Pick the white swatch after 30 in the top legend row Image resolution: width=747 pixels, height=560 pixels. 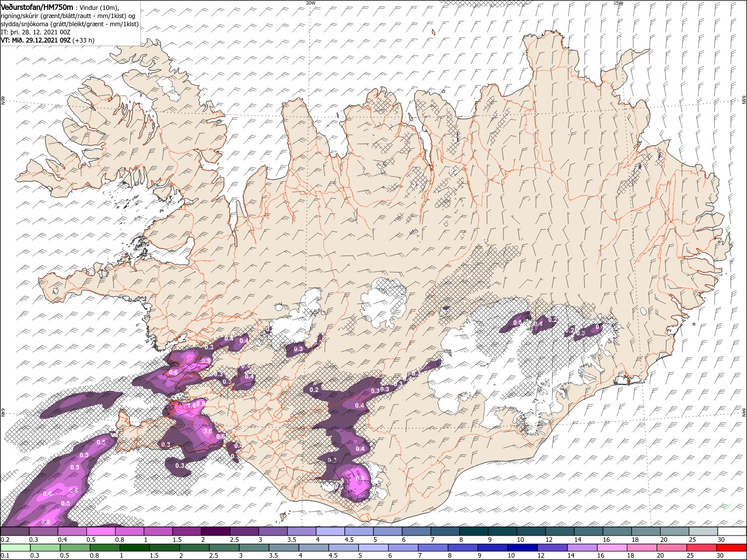(731, 531)
